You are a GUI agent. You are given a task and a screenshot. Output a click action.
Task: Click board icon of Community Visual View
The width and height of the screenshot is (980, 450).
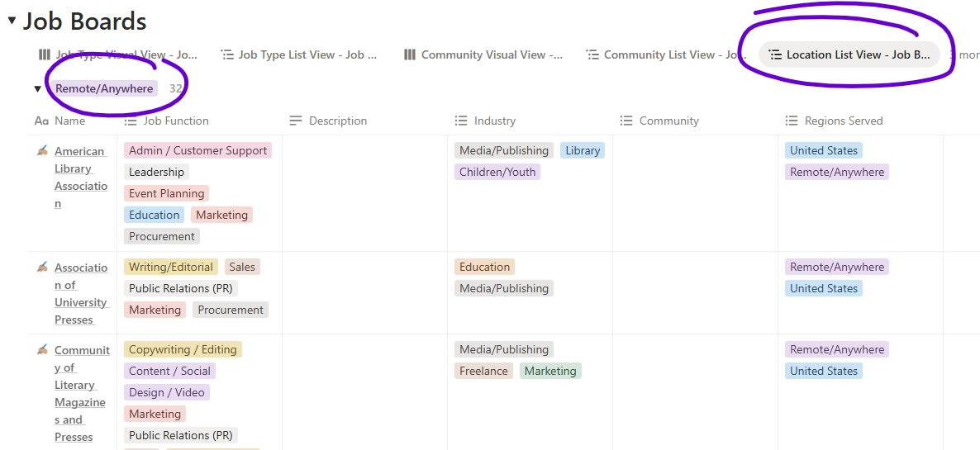[409, 55]
